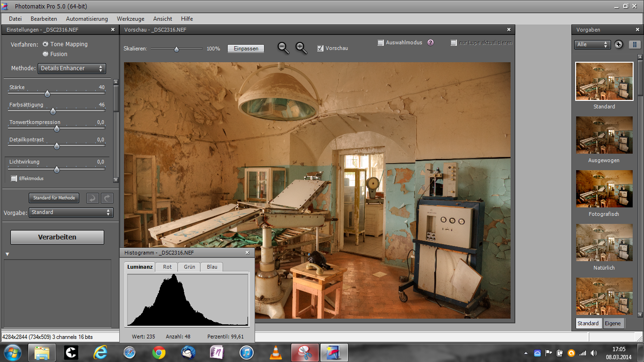Click the Verarbeiten button
Screen dimensions: 644x362
click(x=57, y=237)
